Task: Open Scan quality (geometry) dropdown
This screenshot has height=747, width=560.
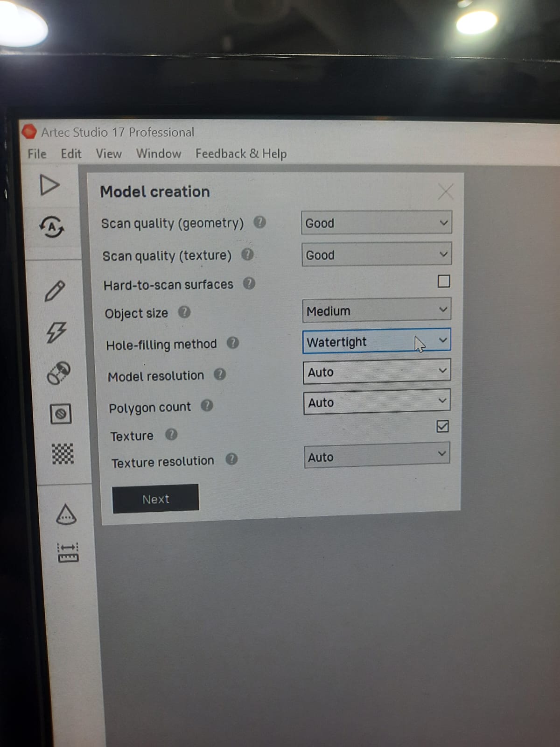Action: coord(376,223)
